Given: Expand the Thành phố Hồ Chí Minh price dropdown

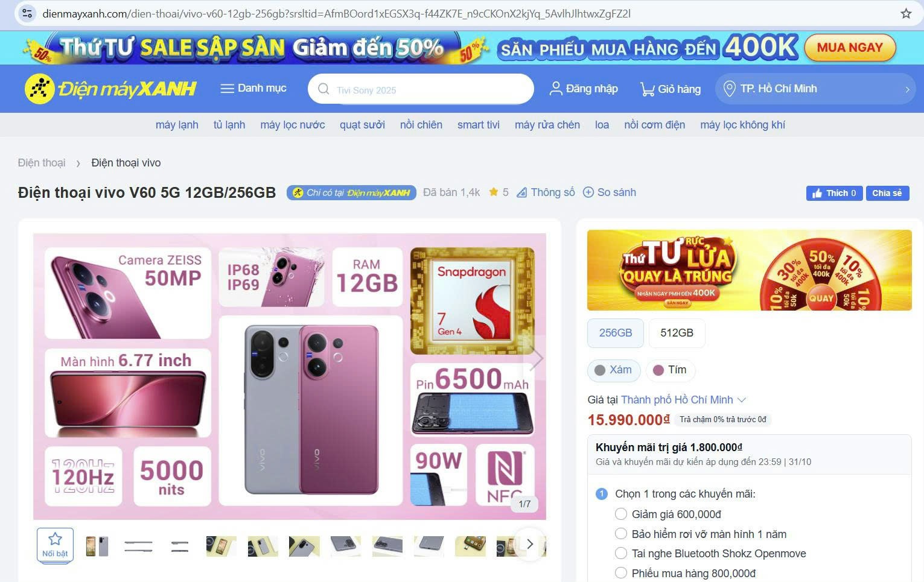Looking at the screenshot, I should [684, 400].
